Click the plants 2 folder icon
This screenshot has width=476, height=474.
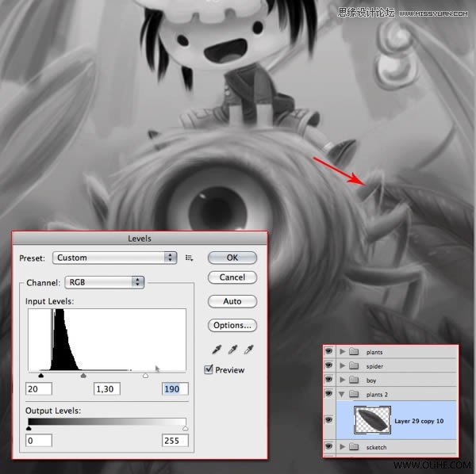[x=354, y=394]
